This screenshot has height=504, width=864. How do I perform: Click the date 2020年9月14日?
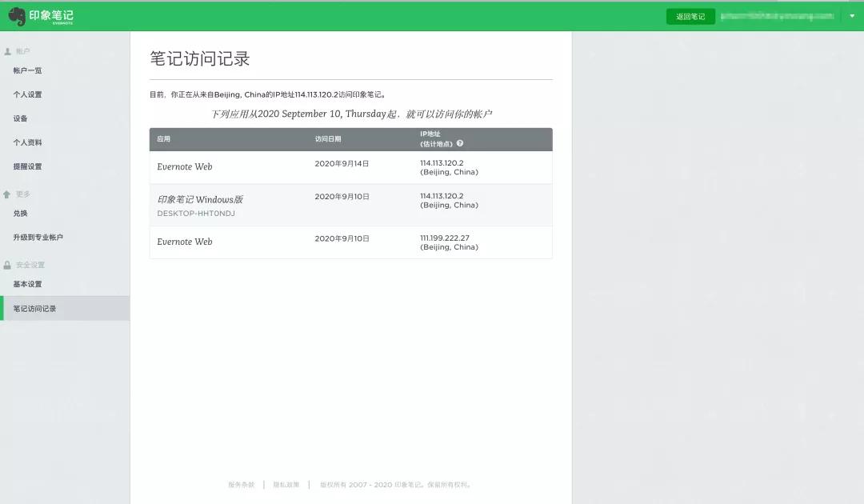pyautogui.click(x=342, y=163)
